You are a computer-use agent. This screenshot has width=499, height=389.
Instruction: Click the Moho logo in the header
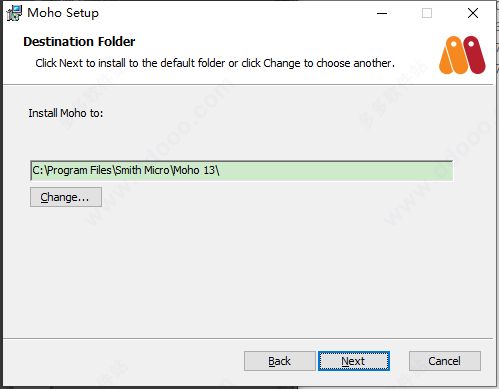tap(462, 55)
